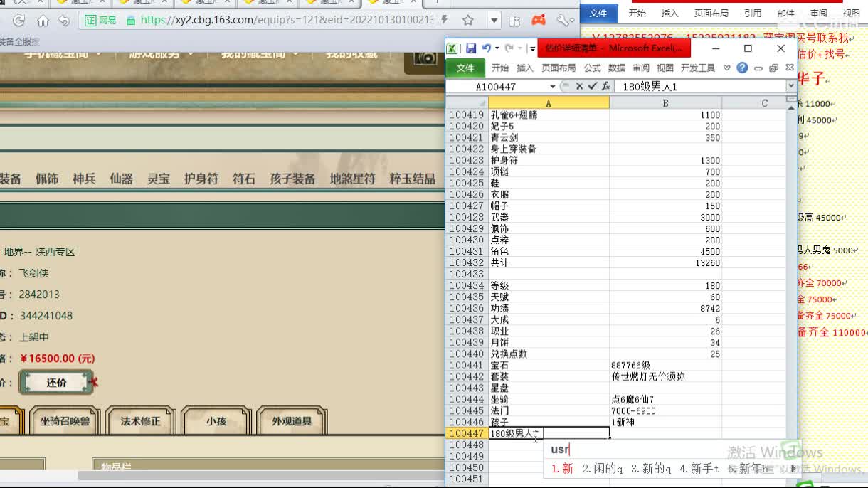Customize the Excel quick access toolbar

tap(531, 49)
